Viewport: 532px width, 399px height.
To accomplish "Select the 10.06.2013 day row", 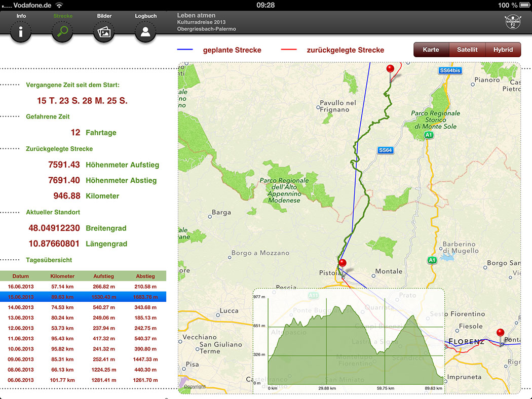I will [83, 349].
